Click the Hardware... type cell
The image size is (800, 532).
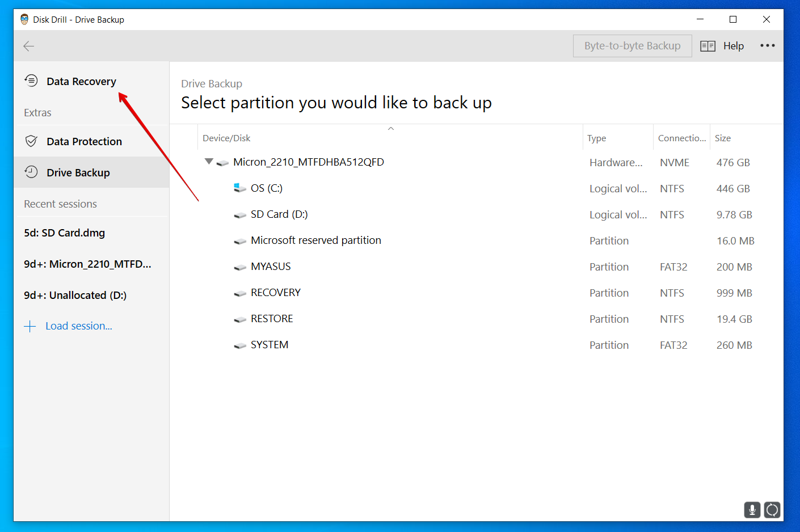[616, 163]
